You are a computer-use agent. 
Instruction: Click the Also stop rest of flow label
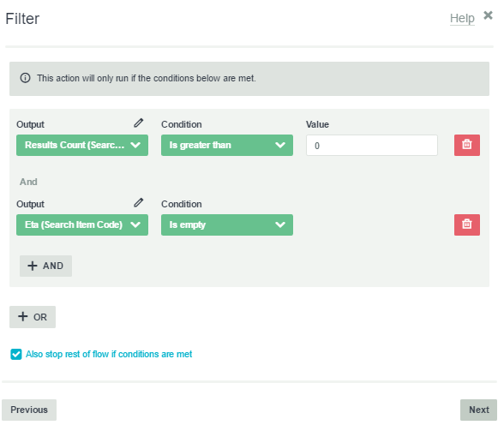coord(109,355)
